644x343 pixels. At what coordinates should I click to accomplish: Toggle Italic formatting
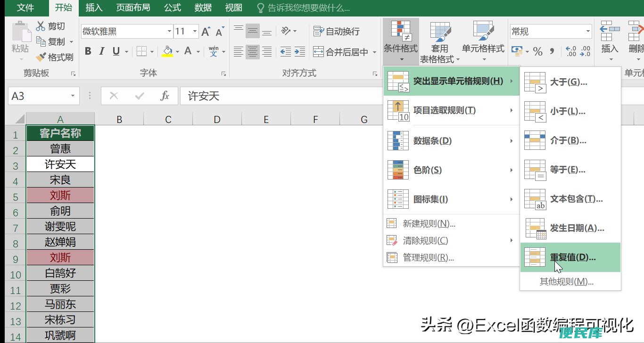pos(102,51)
